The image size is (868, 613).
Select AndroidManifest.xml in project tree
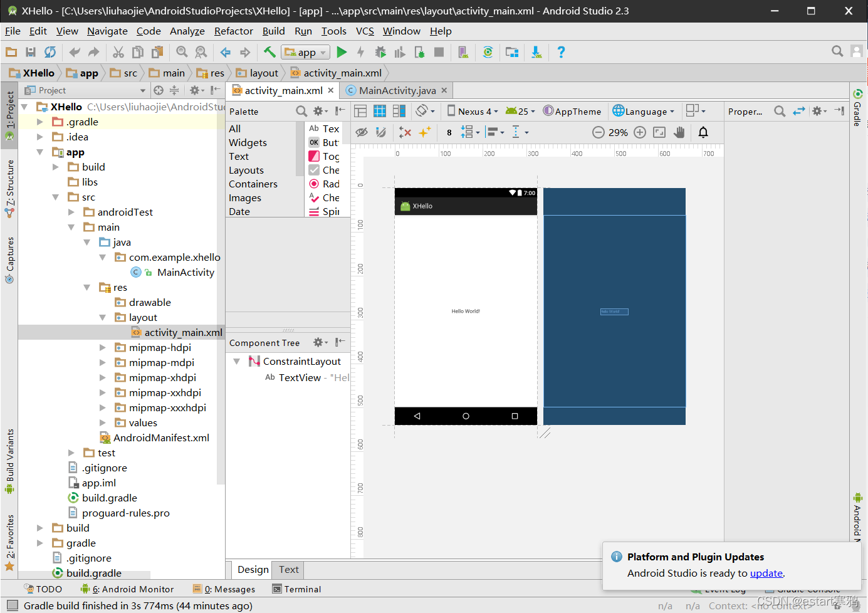pos(161,437)
